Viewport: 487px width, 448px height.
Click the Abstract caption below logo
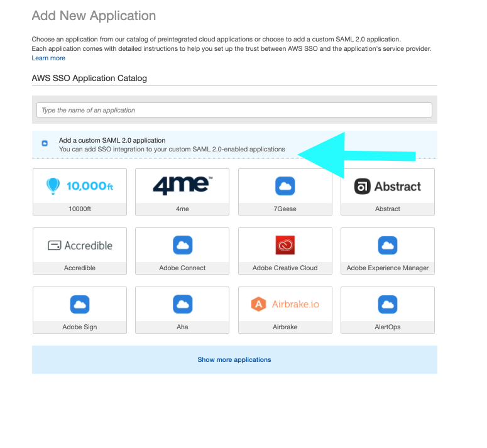(387, 209)
